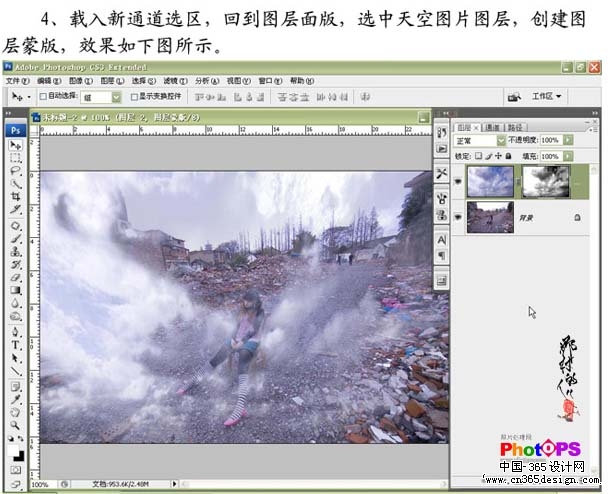Screen dimensions: 610x494
Task: Select the Gradient tool
Action: (x=16, y=290)
